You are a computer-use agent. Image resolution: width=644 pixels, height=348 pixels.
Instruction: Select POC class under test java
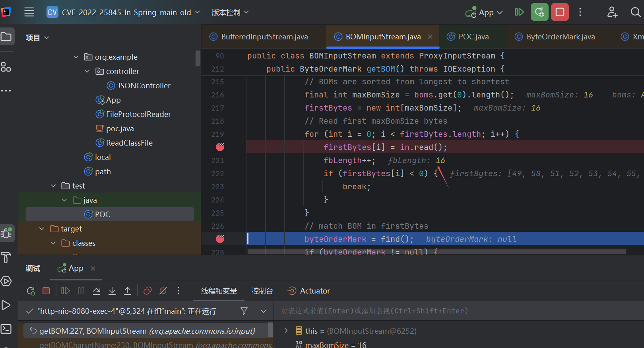point(110,214)
